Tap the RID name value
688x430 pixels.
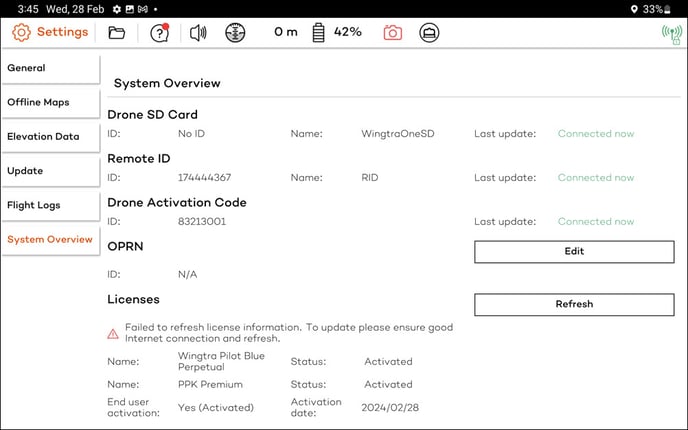[x=369, y=177]
